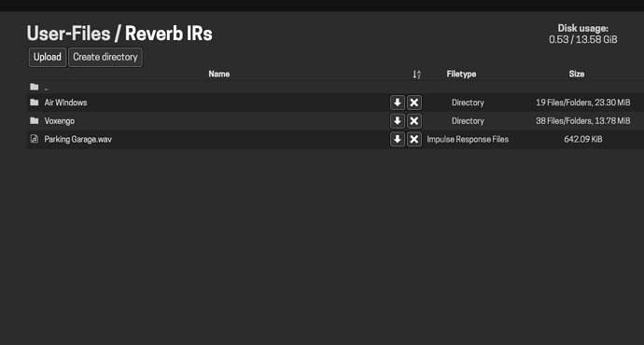Delete the Voxengo directory
The height and width of the screenshot is (345, 644).
(414, 121)
